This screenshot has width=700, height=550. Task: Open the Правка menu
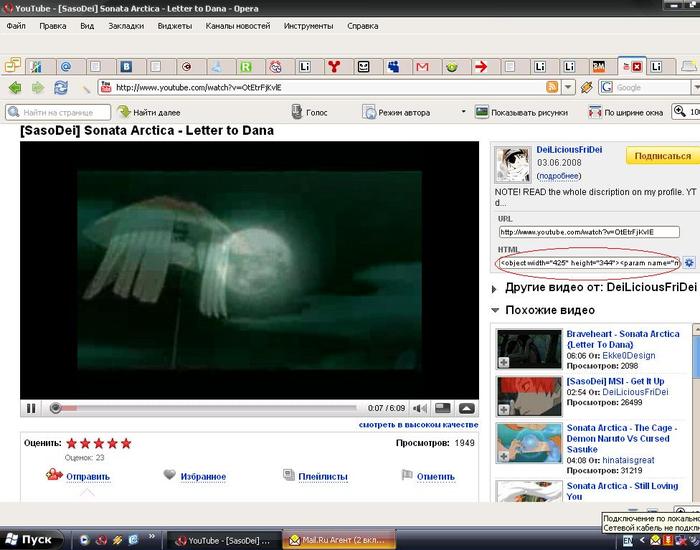pos(53,26)
